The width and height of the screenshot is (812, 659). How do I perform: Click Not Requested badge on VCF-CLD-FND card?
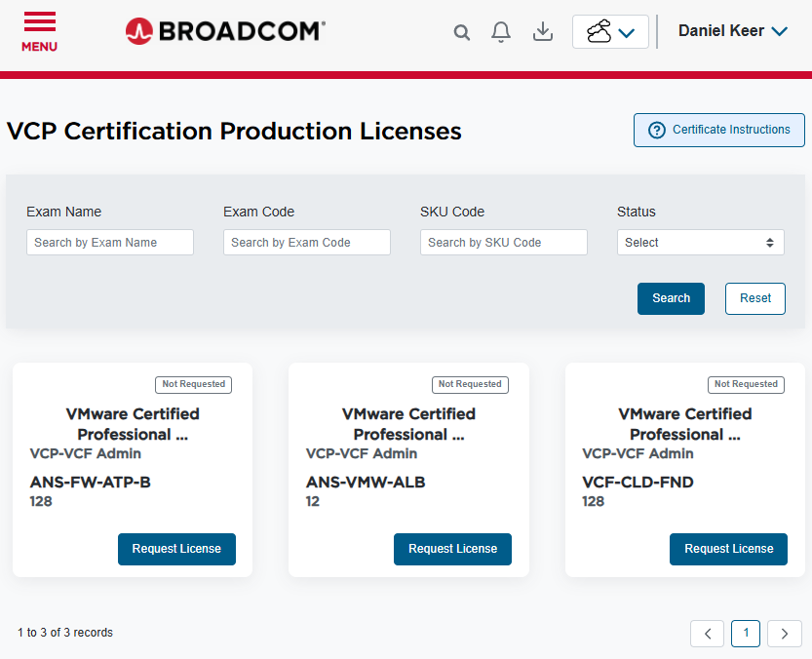tap(746, 384)
